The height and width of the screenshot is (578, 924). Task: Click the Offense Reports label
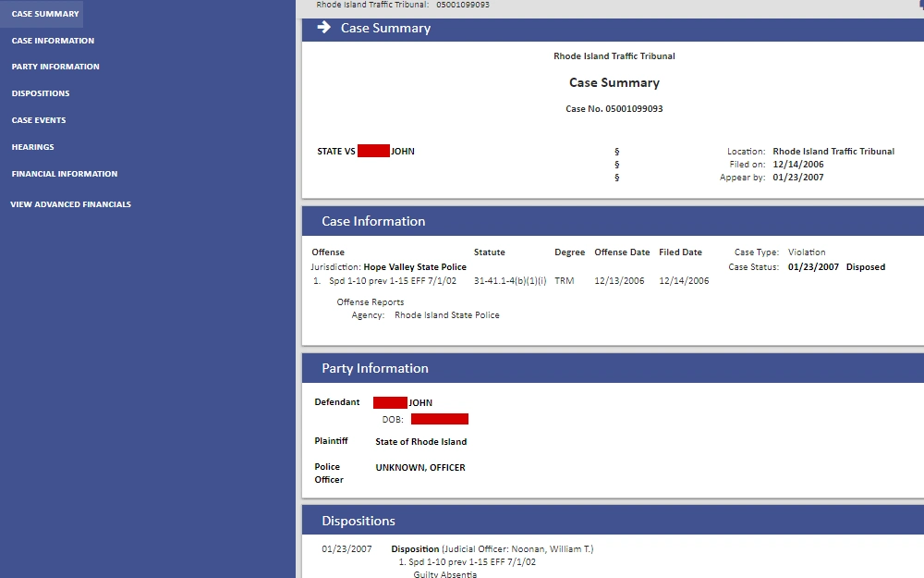[371, 302]
